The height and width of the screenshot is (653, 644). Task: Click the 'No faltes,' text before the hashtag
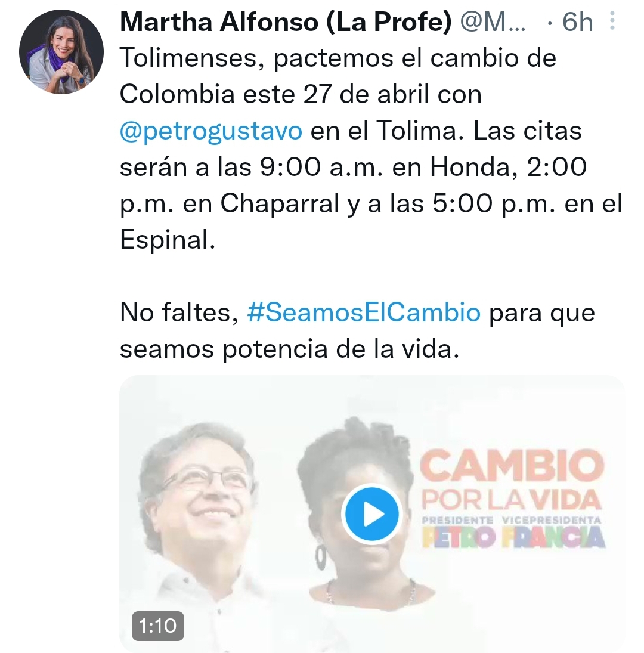click(179, 312)
